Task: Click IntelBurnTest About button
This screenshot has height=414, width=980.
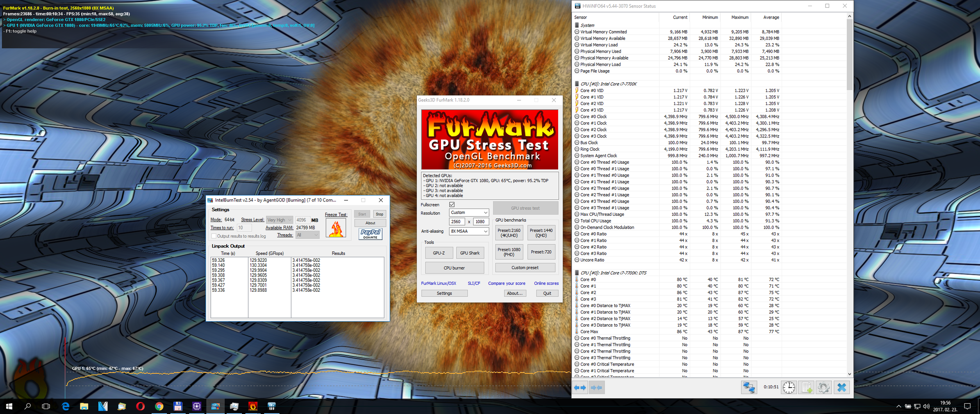Action: [370, 223]
